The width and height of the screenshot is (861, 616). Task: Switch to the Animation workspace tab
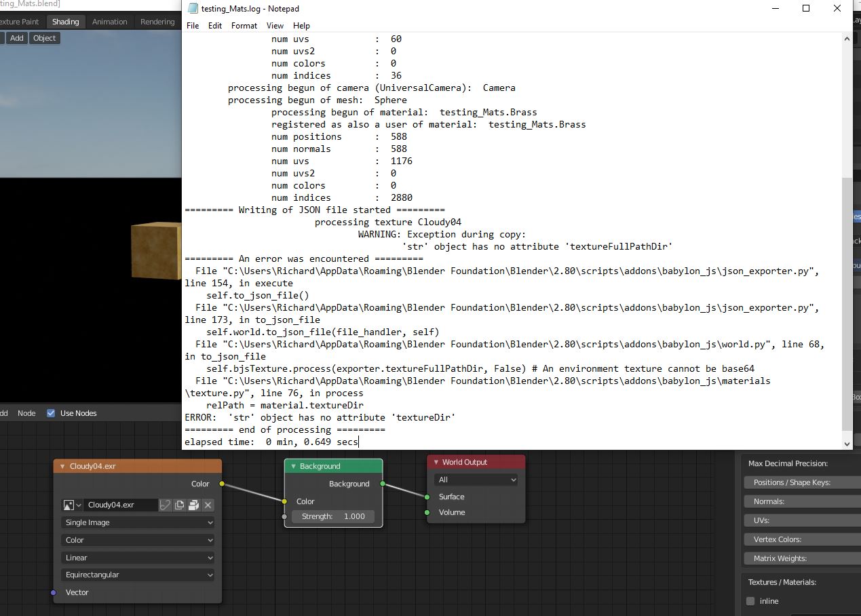coord(110,22)
